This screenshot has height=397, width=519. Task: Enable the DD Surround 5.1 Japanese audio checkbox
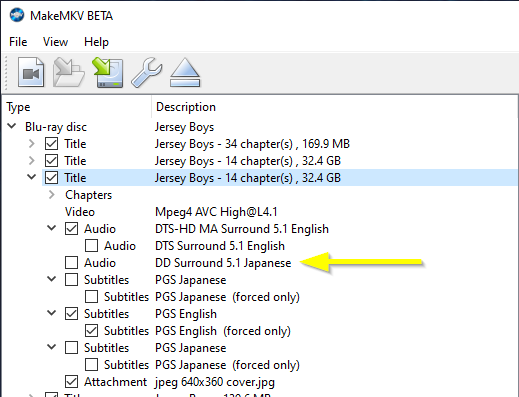pyautogui.click(x=71, y=263)
